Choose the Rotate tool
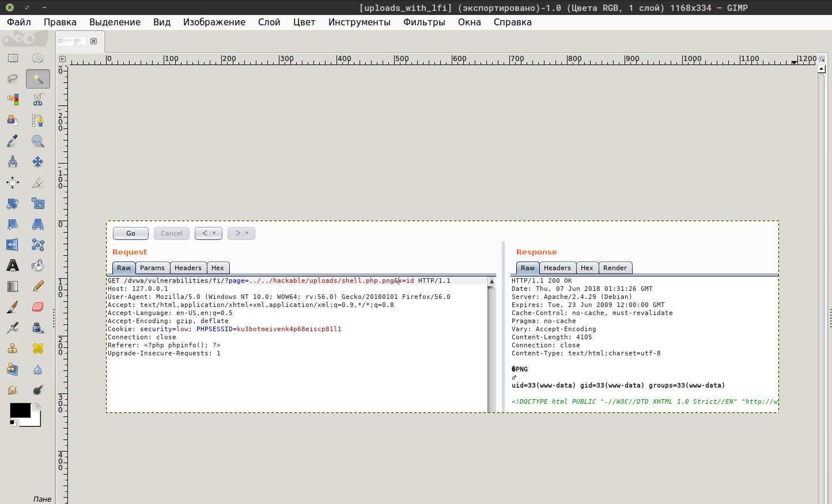Viewport: 832px width, 504px height. coord(13,203)
